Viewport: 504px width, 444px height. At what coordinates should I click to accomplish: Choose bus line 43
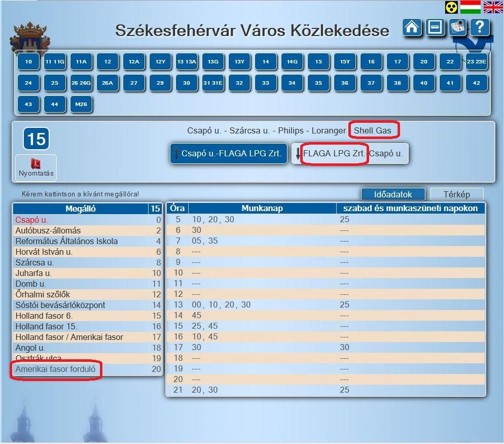(x=28, y=104)
